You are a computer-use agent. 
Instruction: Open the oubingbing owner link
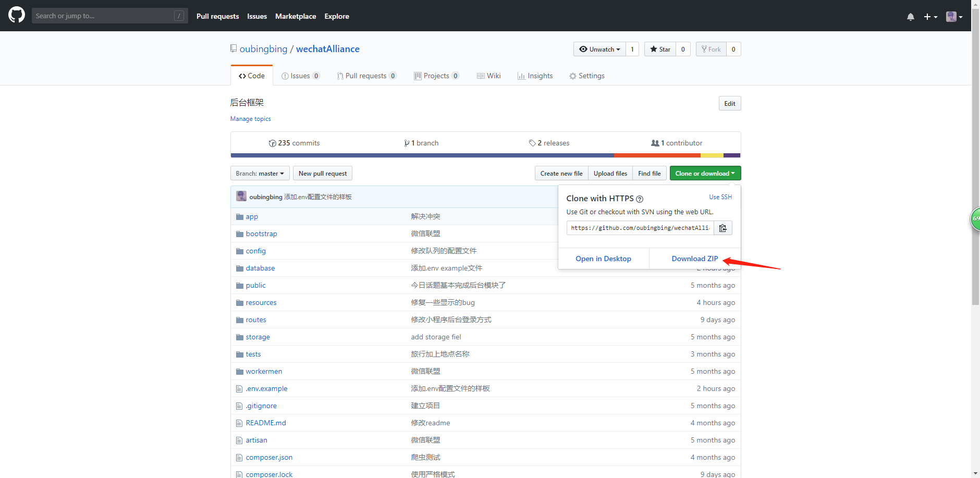[x=263, y=48]
